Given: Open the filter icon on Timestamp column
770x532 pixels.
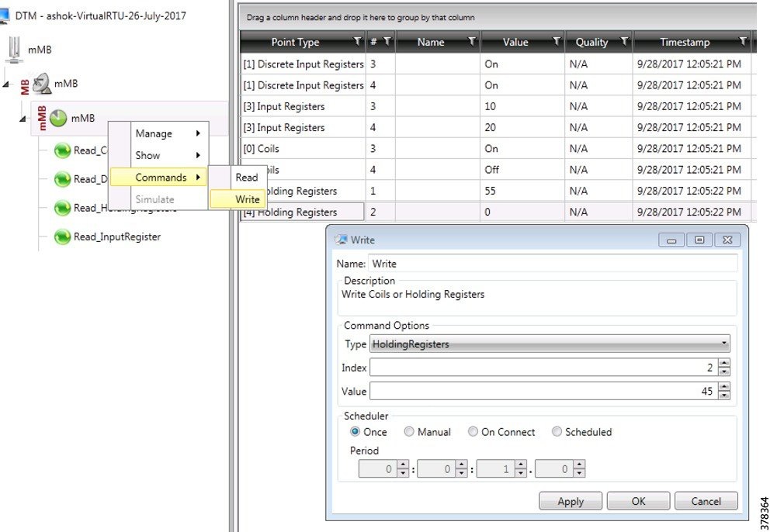Looking at the screenshot, I should (743, 42).
